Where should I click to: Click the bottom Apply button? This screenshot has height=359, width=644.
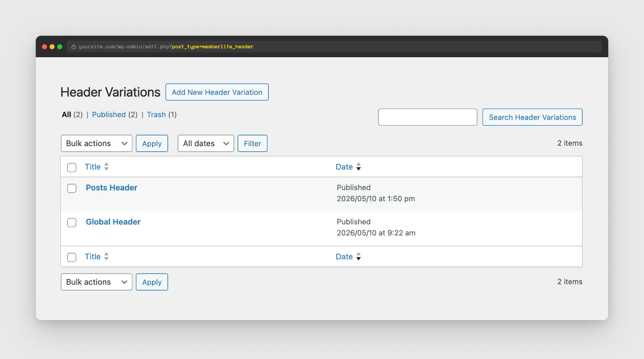(x=152, y=282)
